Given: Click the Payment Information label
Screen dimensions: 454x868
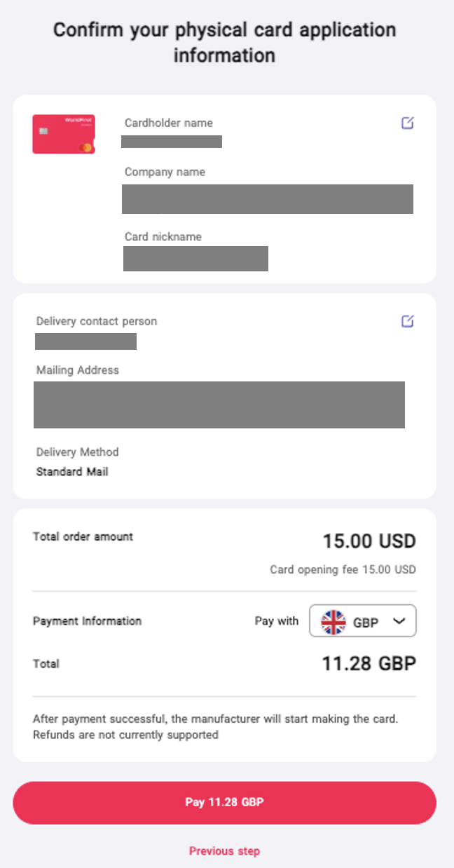Looking at the screenshot, I should (87, 621).
